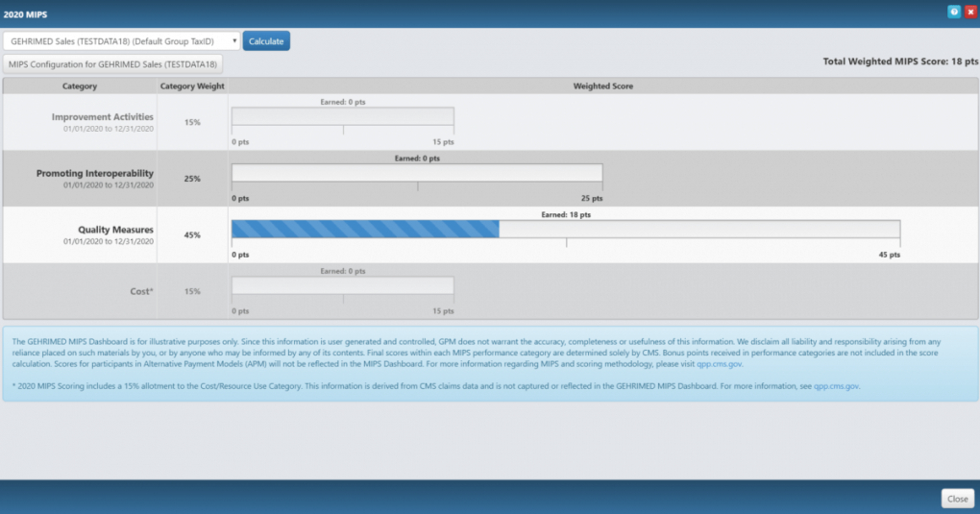Image resolution: width=980 pixels, height=514 pixels.
Task: Click the Weighted Score column header
Action: (x=603, y=86)
